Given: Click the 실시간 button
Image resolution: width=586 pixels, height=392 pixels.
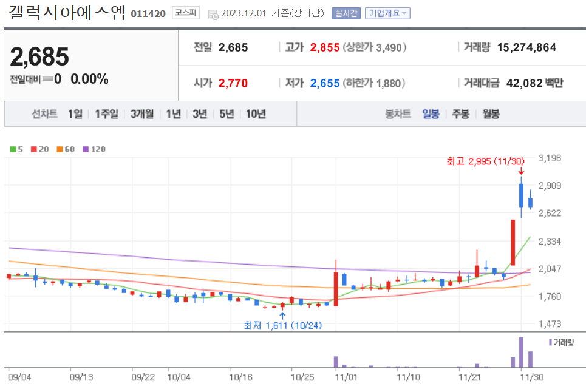Looking at the screenshot, I should [346, 13].
